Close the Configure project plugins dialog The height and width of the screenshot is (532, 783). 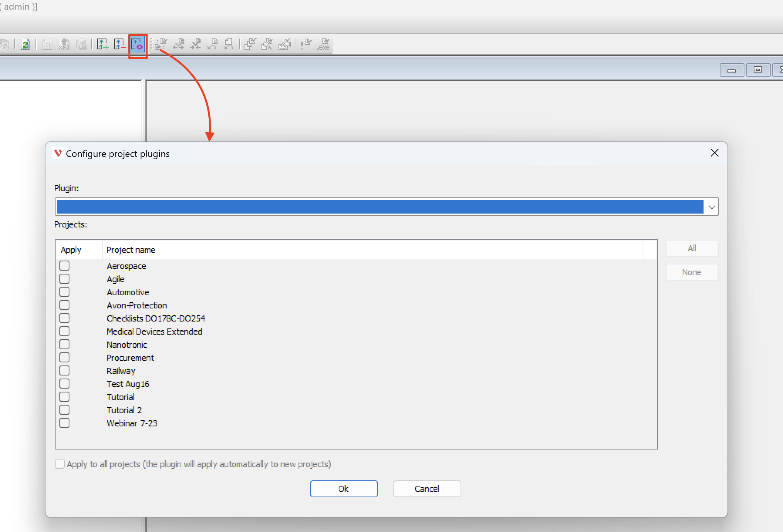pyautogui.click(x=714, y=153)
